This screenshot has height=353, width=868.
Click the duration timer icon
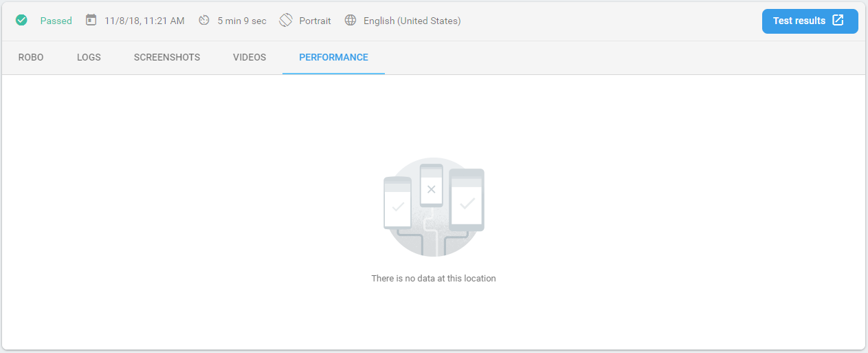click(204, 21)
